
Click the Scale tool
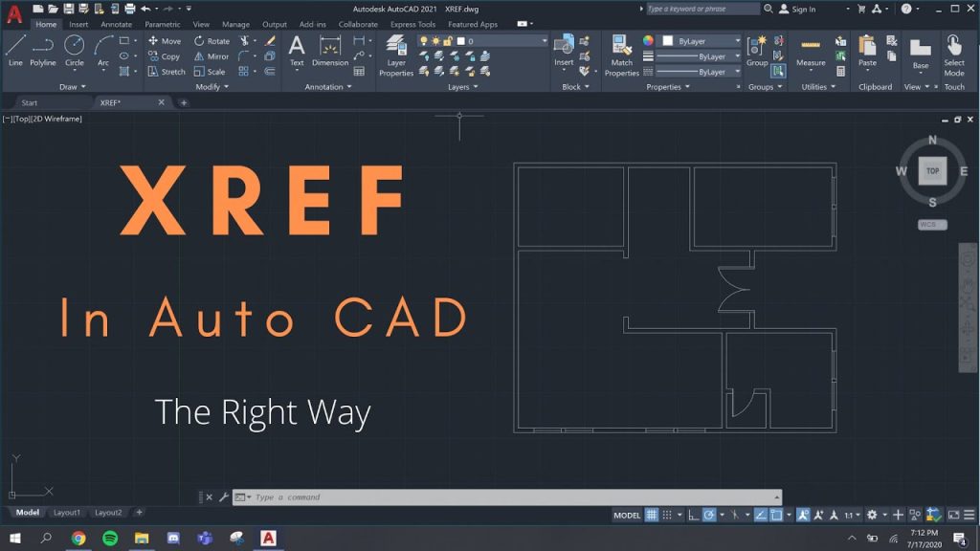click(x=210, y=72)
